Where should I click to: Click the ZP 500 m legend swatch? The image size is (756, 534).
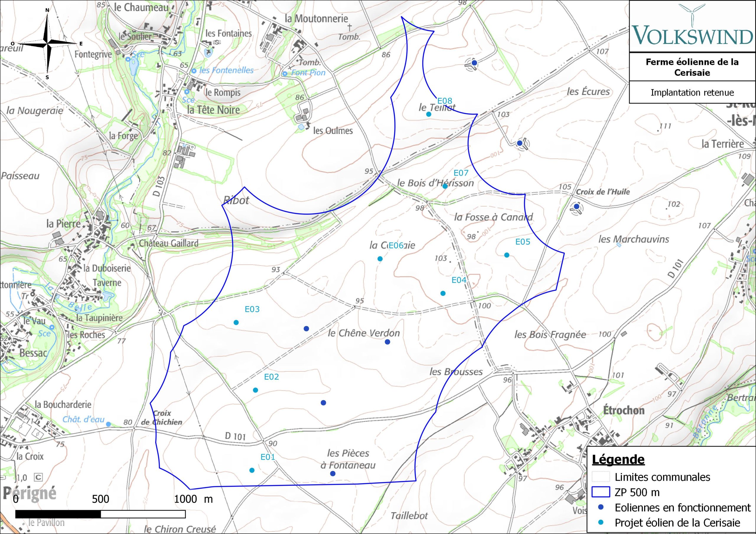click(601, 492)
